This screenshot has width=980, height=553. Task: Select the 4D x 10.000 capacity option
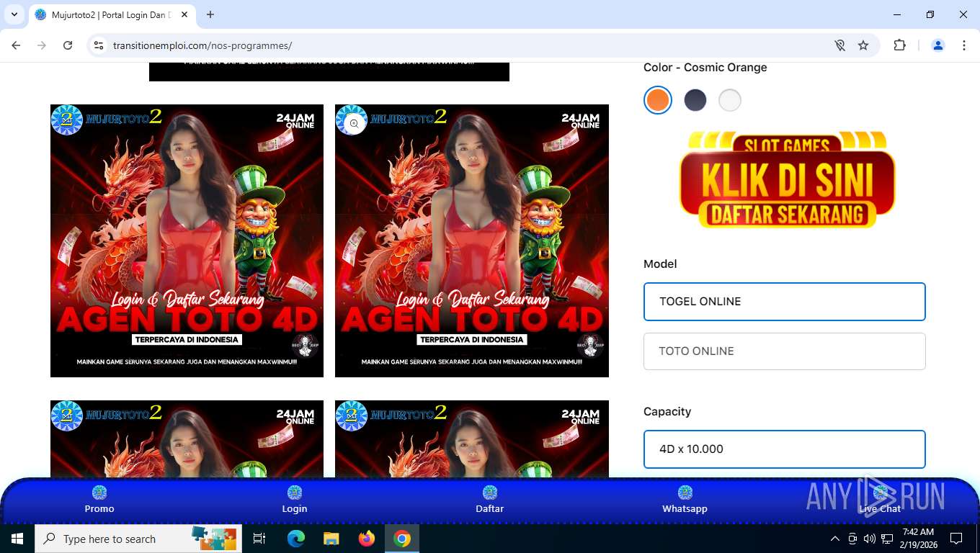coord(784,449)
